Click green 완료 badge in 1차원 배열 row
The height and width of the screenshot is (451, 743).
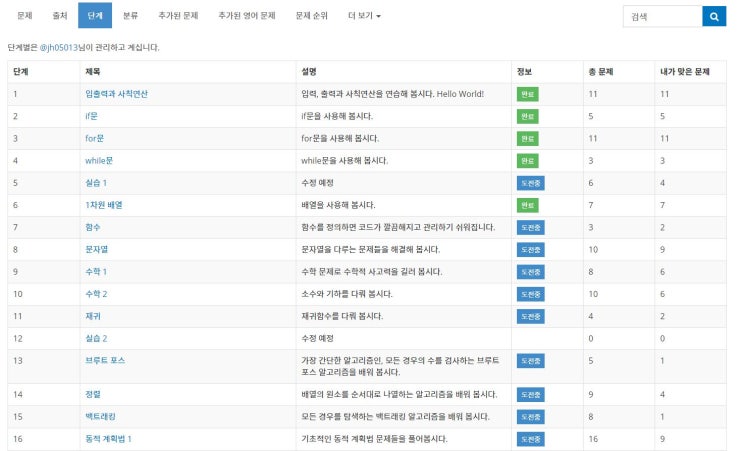527,205
